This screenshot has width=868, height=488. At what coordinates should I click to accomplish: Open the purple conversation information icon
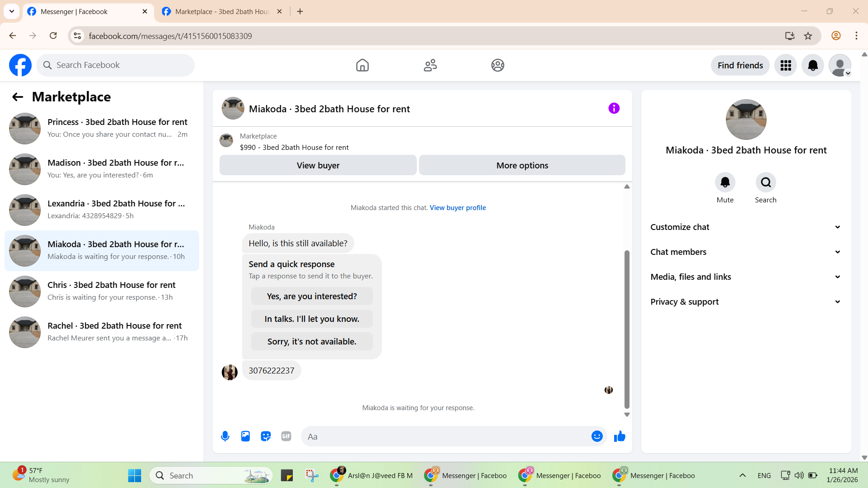click(x=614, y=108)
